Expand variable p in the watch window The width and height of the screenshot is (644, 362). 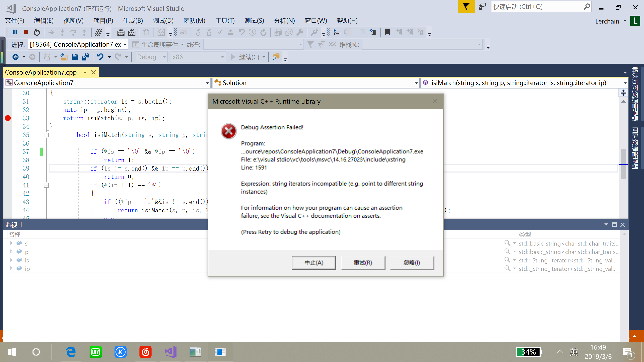tap(11, 252)
